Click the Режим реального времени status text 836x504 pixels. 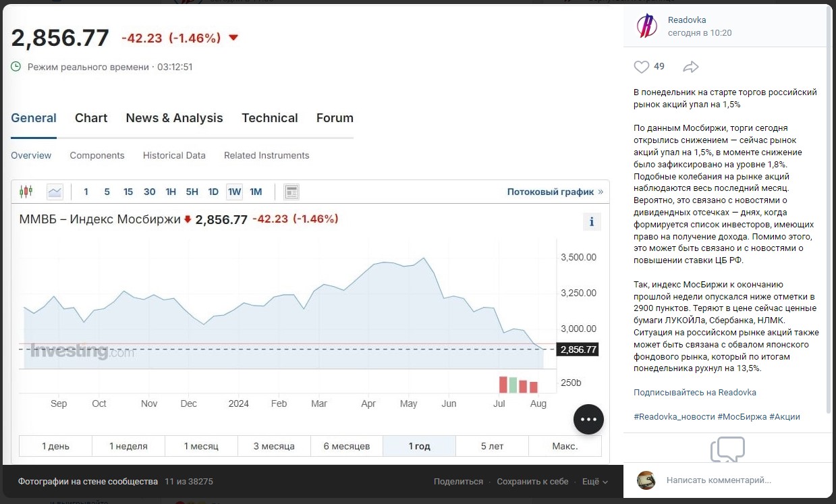[88, 67]
